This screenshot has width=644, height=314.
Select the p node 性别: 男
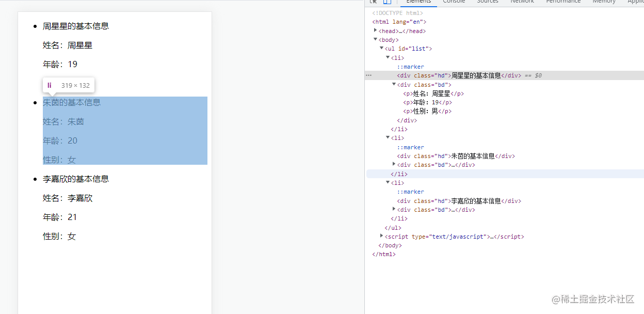(x=427, y=111)
